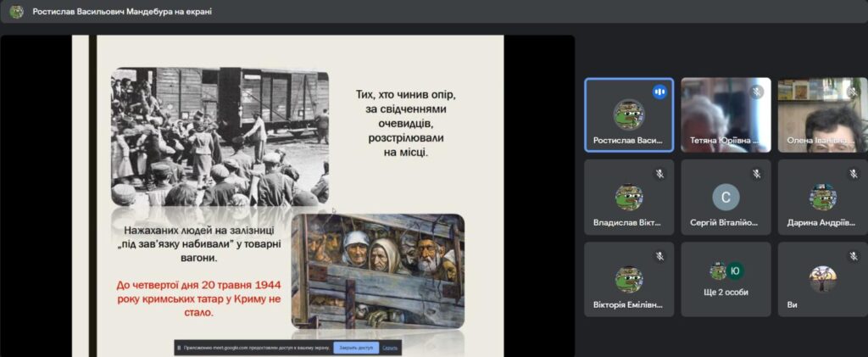Click the painting of people in wagon
This screenshot has width=868, height=357.
click(x=377, y=270)
